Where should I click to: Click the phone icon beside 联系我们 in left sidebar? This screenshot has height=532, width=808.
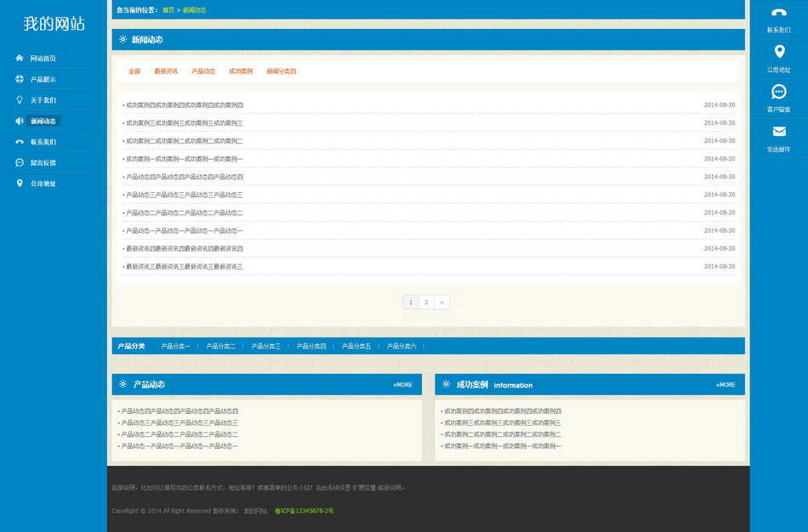[20, 142]
